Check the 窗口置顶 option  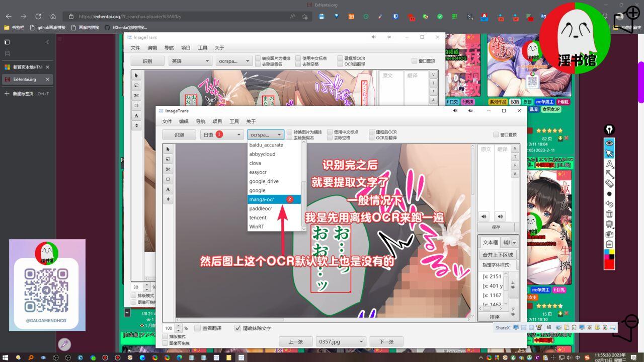tap(496, 135)
